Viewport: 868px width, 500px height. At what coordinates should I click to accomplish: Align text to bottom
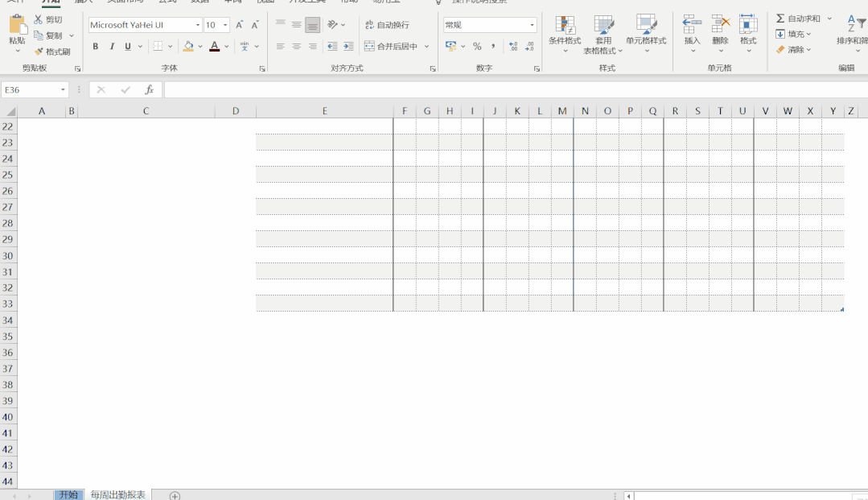coord(312,24)
